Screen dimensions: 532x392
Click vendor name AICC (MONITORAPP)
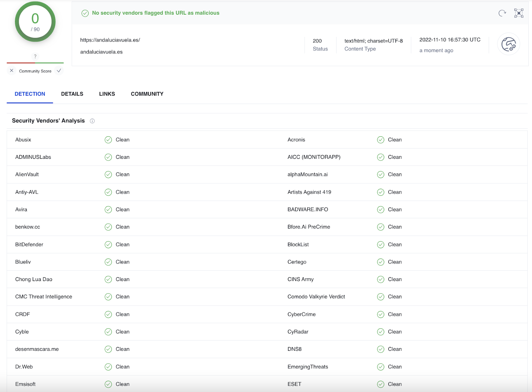coord(314,157)
